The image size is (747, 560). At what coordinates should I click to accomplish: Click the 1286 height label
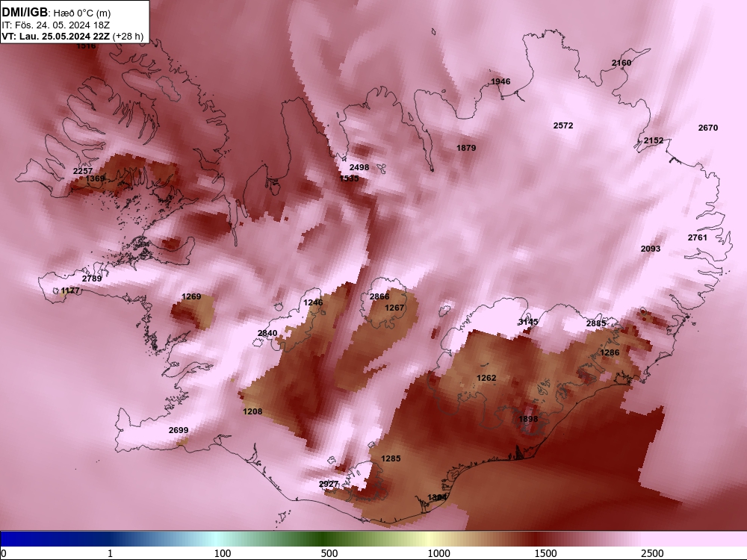tap(610, 353)
